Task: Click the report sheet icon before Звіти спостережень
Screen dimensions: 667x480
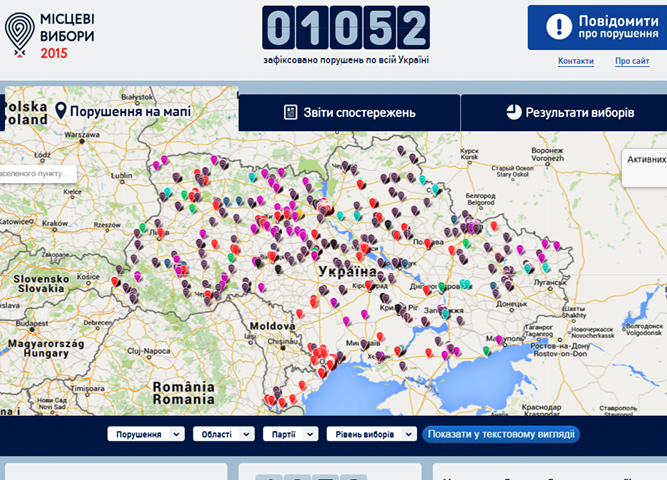Action: click(x=291, y=112)
